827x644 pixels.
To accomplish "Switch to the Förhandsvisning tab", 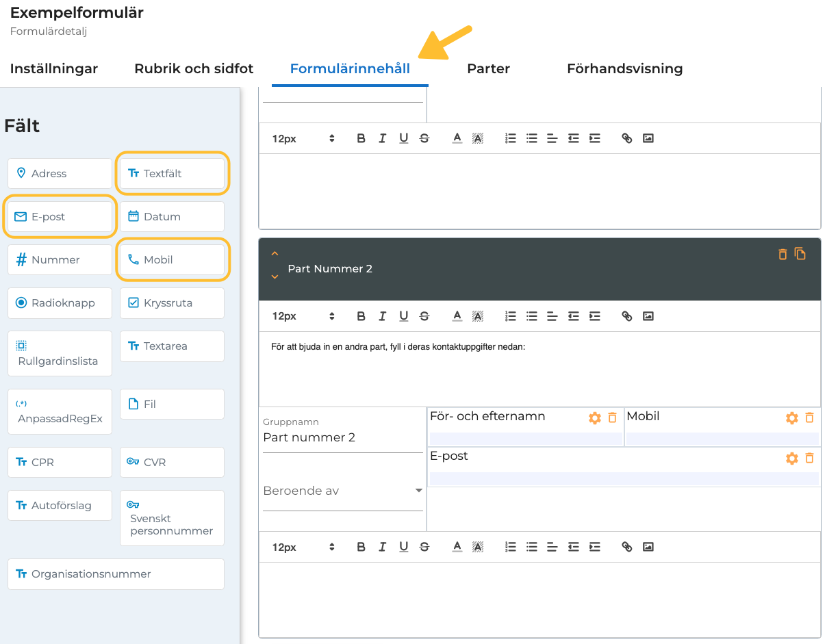I will point(624,68).
